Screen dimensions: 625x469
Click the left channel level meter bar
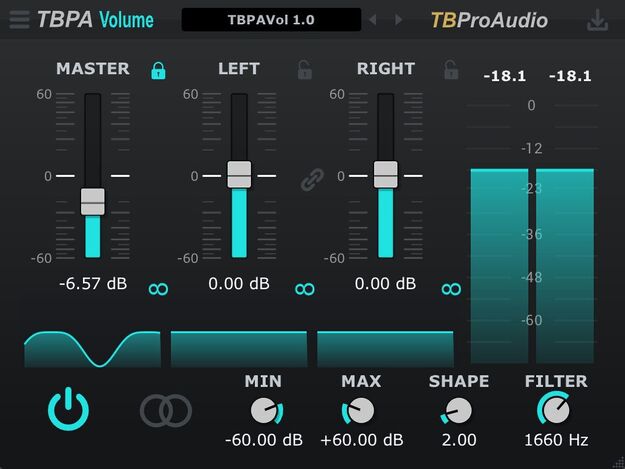coord(499,266)
